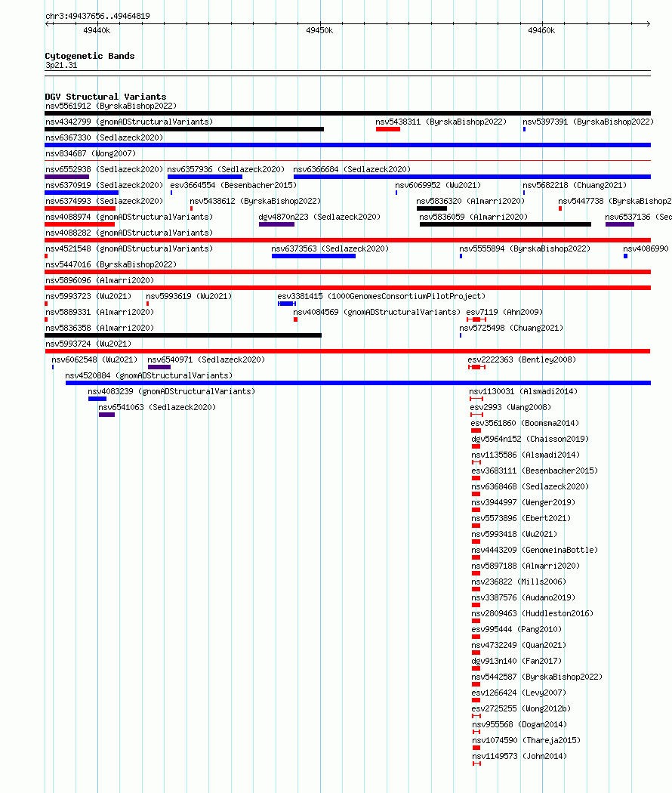Viewport: 672px width, 793px height.
Task: Click nsv5993619 (Wu2021) label
Action: [189, 296]
